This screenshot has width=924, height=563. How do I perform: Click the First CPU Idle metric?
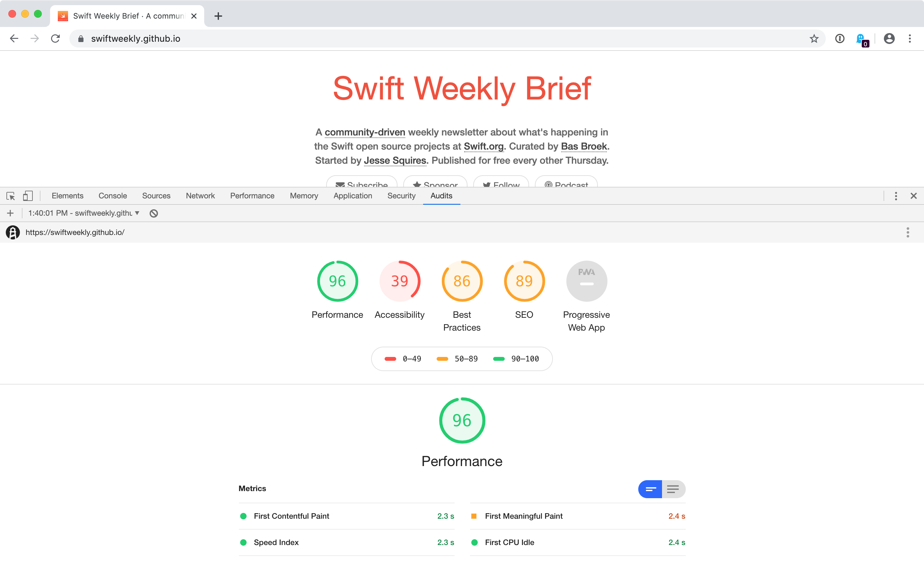click(x=578, y=542)
